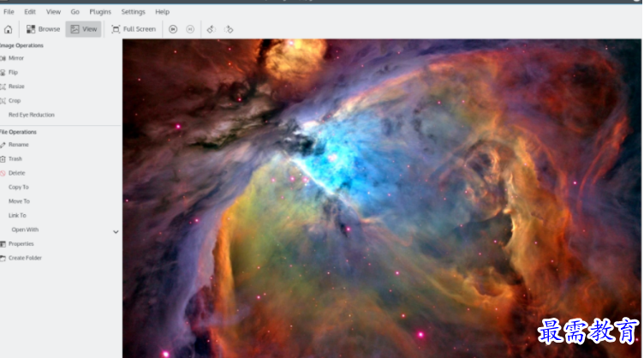Open the Plugins menu
Viewport: 644px width, 358px height.
coord(100,12)
